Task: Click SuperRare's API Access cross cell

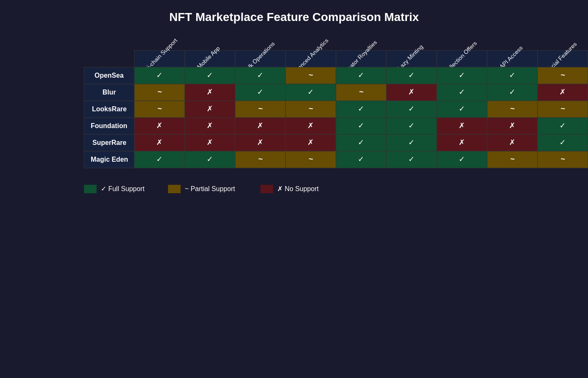Action: tap(512, 143)
